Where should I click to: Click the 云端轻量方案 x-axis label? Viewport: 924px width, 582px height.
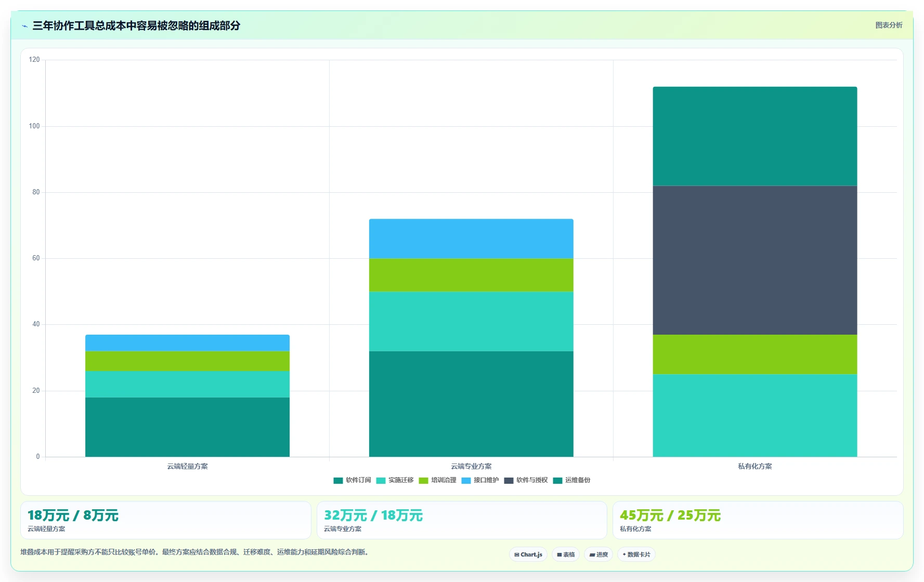[187, 467]
